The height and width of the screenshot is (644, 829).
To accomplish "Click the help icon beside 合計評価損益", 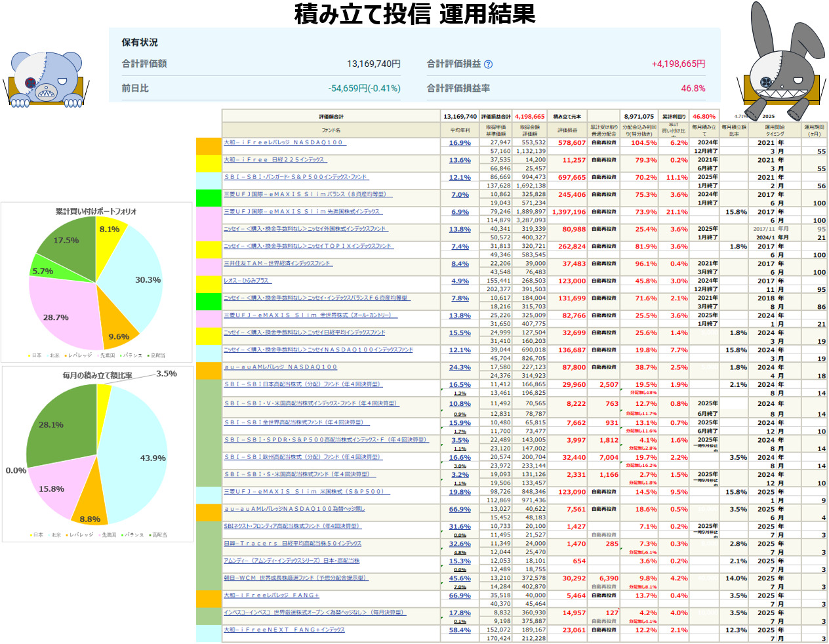I will tap(488, 64).
